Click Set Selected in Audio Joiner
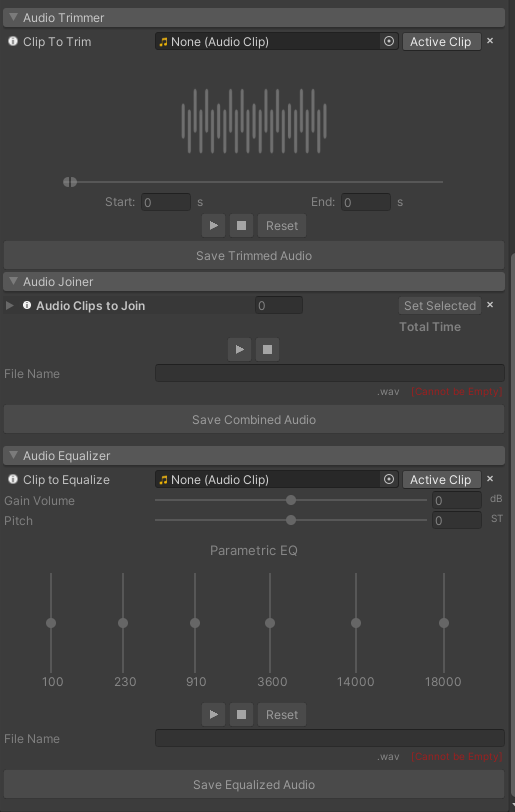The image size is (515, 812). 440,306
